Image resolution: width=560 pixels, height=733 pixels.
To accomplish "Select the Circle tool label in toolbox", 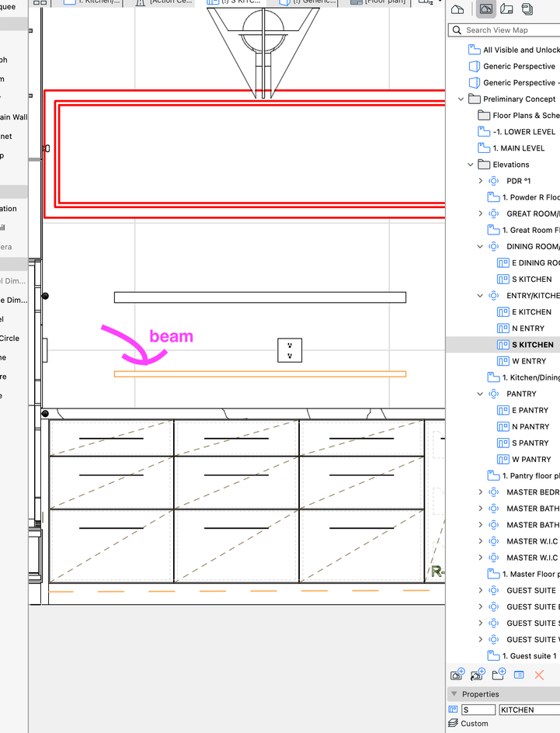I will pyautogui.click(x=9, y=338).
